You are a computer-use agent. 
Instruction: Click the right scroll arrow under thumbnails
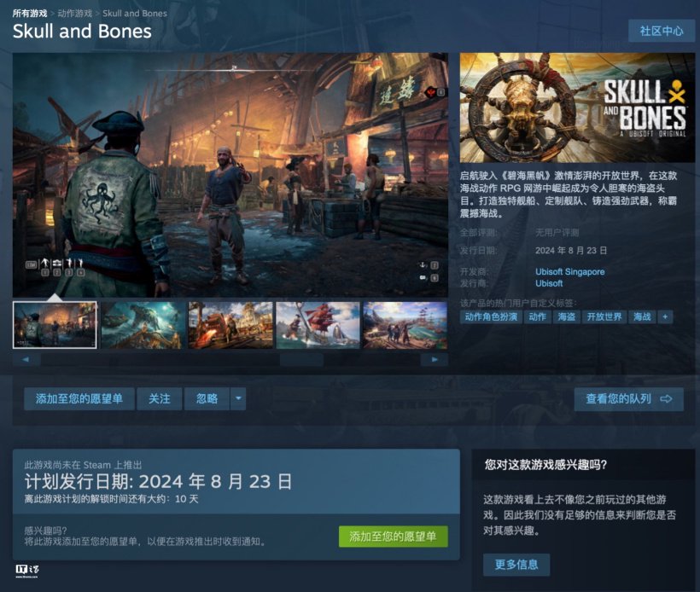point(435,360)
